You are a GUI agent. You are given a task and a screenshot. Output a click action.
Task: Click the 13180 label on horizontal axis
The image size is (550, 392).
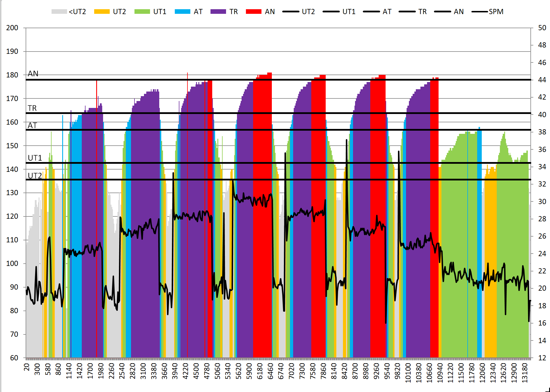click(x=525, y=373)
